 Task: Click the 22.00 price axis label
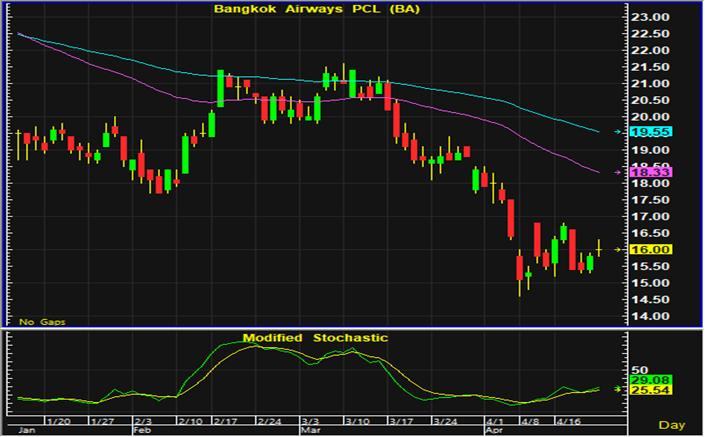650,50
